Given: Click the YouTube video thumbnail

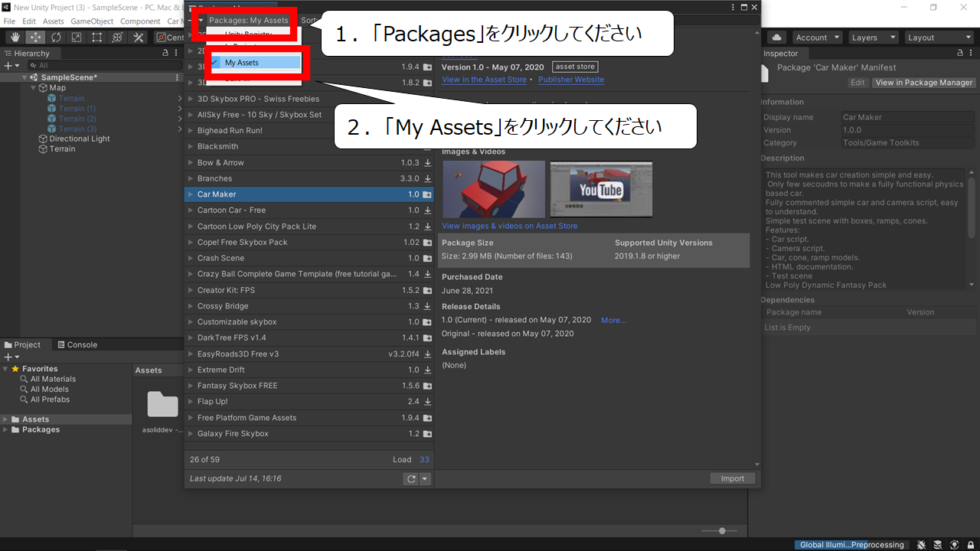Looking at the screenshot, I should click(601, 189).
